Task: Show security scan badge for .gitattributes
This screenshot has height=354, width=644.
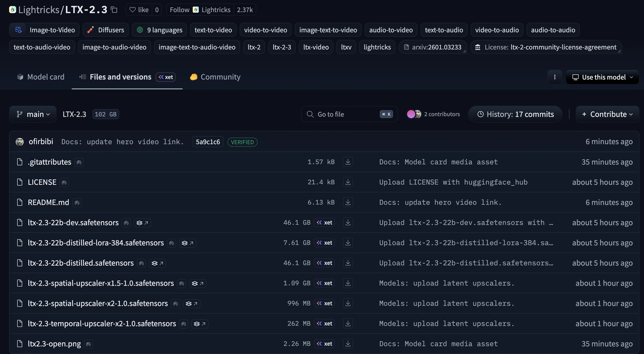Action: coord(79,162)
